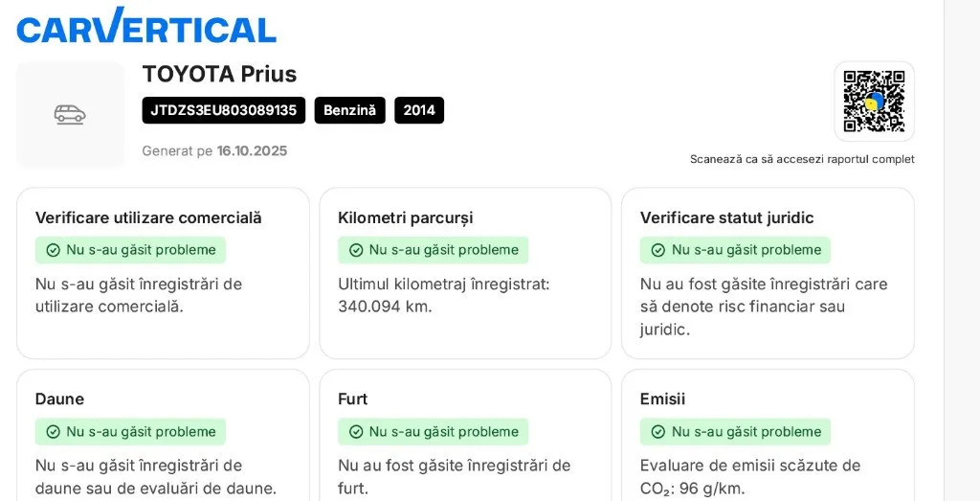The height and width of the screenshot is (501, 980).
Task: Select the Daune card heading
Action: coord(59,399)
